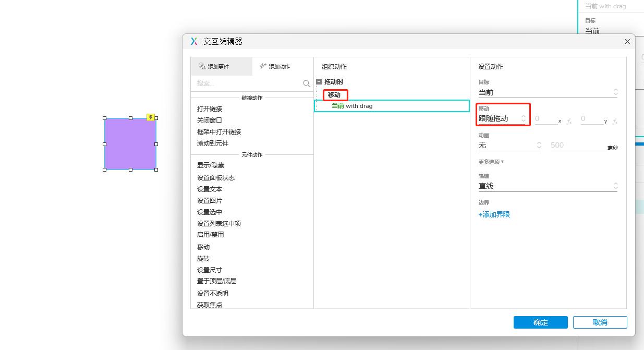Click the lightning icon on the 添加动作 tab
Viewport: 644px width, 350px height.
pos(263,66)
